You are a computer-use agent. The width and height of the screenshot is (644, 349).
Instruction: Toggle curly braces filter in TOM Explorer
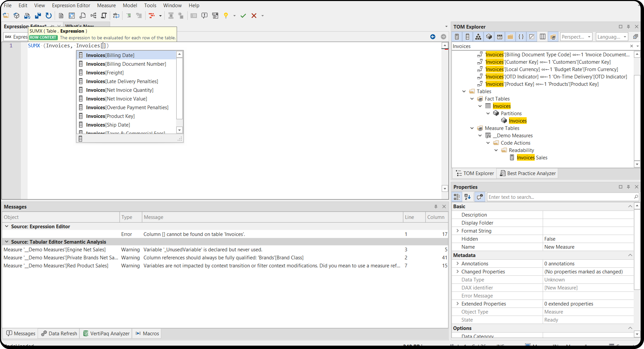coord(521,37)
